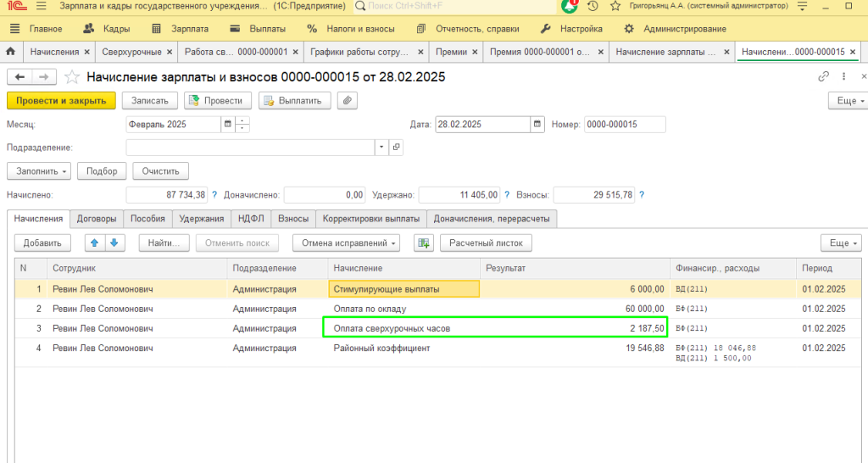Viewport: 868px width, 463px height.
Task: Open notifications bell icon
Action: [569, 6]
